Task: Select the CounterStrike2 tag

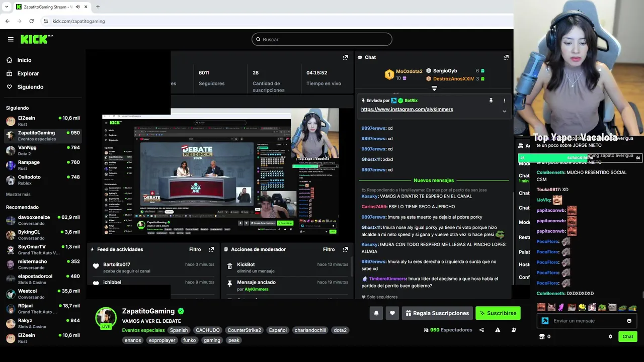Action: pos(244,330)
